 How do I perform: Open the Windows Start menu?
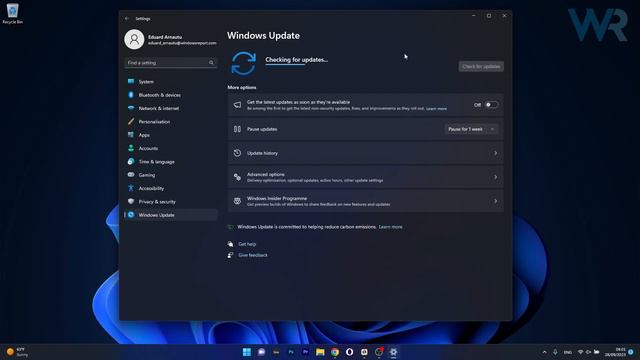coord(247,352)
